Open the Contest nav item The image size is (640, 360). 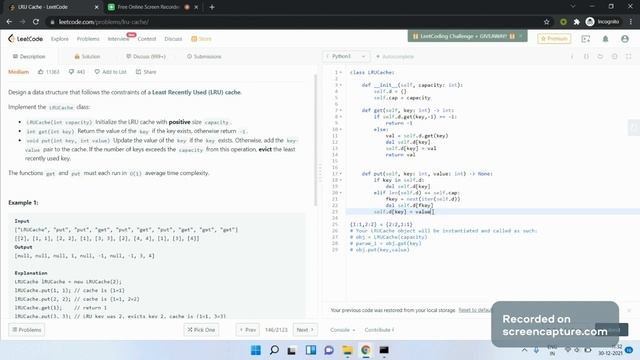147,39
